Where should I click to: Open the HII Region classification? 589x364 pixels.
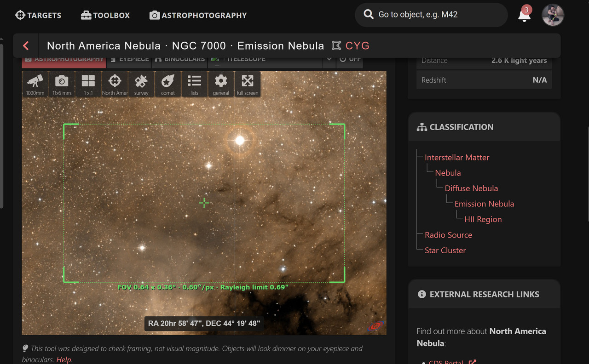pos(483,219)
